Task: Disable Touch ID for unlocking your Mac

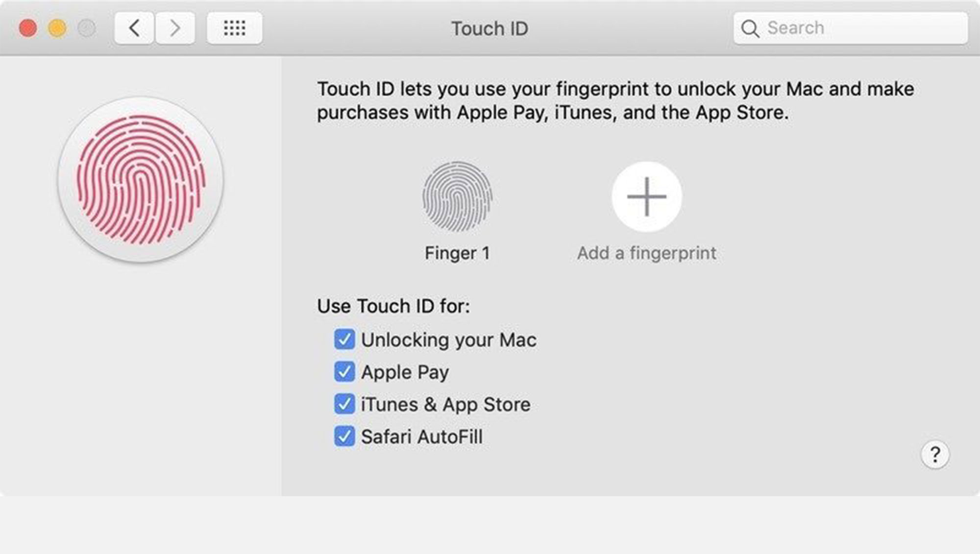Action: [344, 339]
